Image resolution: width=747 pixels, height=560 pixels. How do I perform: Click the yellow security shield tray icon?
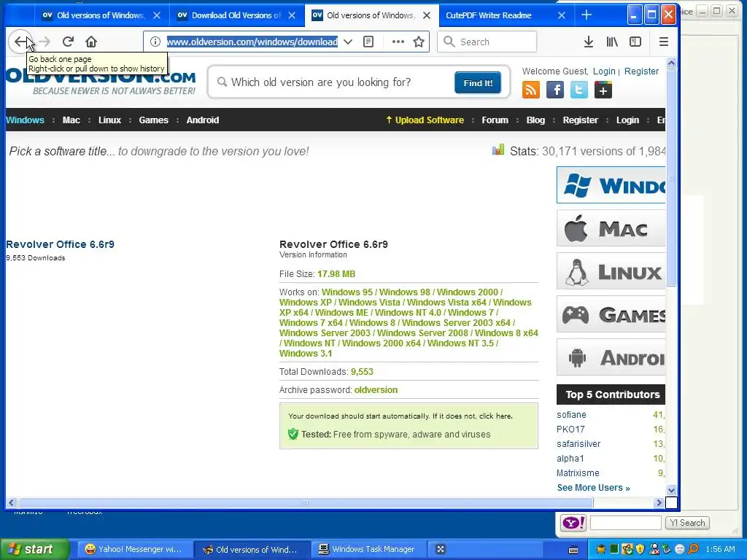[x=640, y=550]
